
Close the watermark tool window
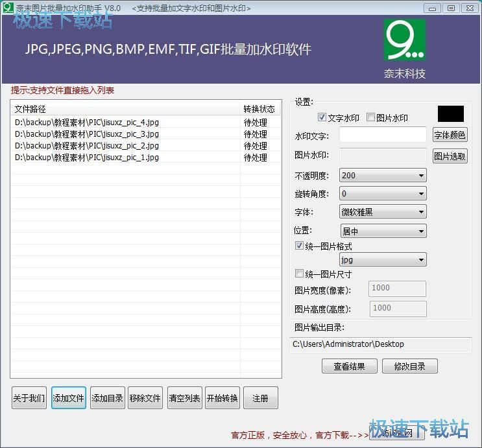[x=470, y=8]
